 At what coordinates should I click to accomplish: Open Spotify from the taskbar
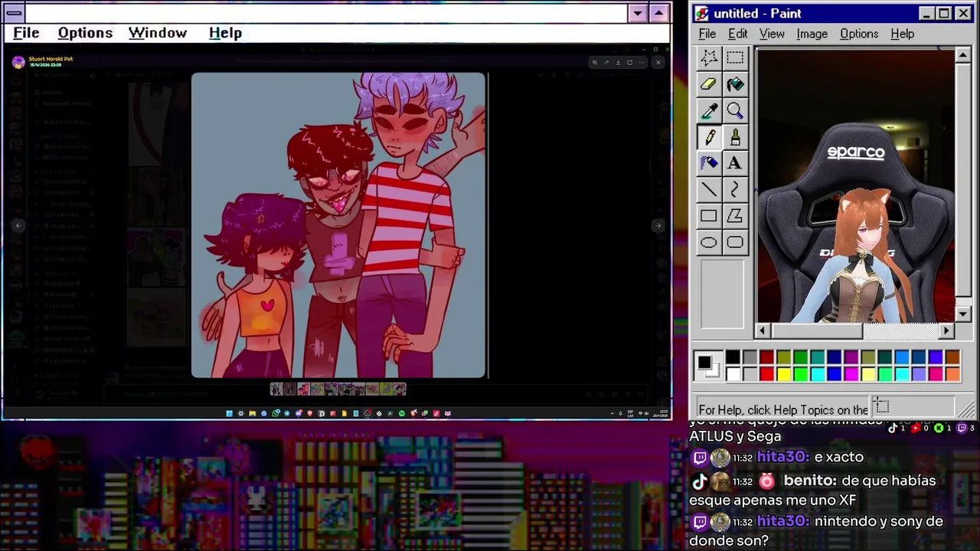click(x=402, y=413)
